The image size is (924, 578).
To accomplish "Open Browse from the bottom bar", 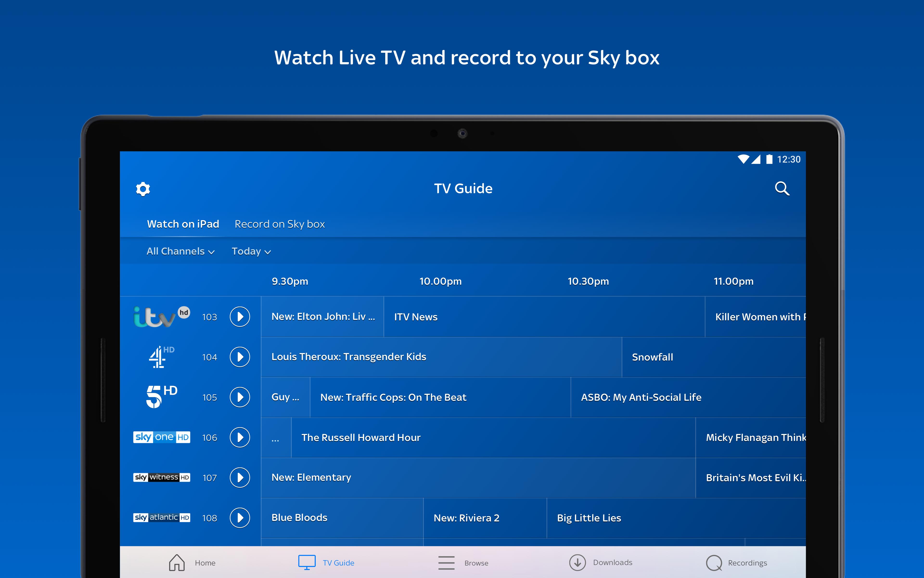I will pyautogui.click(x=463, y=563).
